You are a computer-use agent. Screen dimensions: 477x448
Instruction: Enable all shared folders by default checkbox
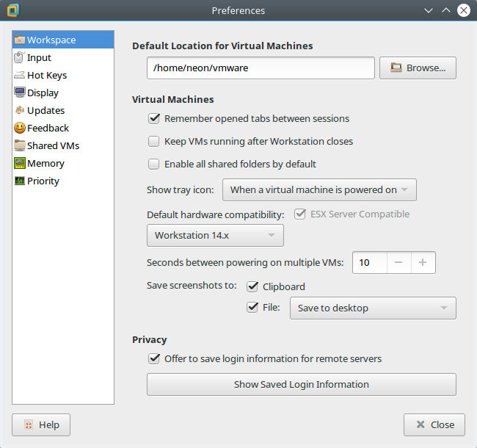154,164
